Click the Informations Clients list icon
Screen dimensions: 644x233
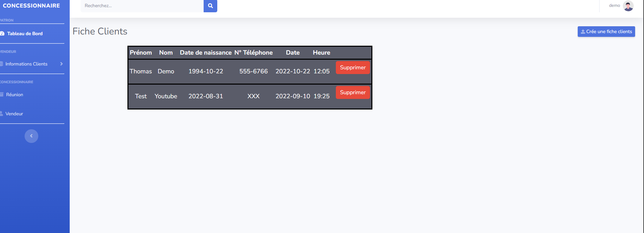1,64
